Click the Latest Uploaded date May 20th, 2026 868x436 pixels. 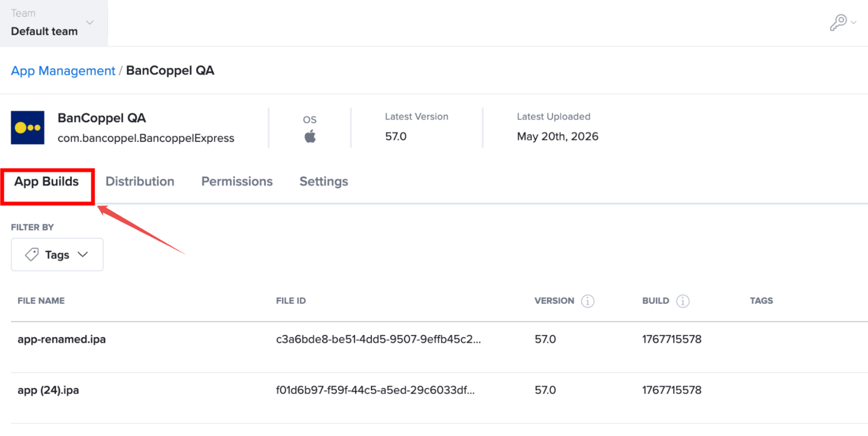tap(558, 136)
